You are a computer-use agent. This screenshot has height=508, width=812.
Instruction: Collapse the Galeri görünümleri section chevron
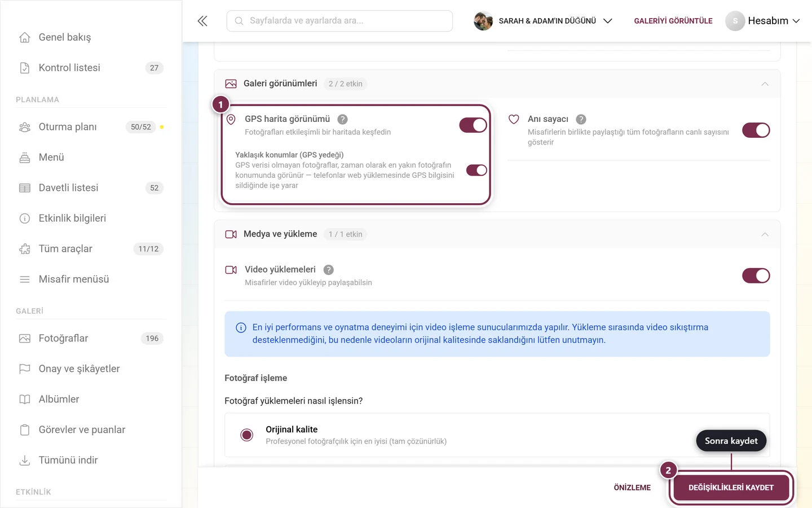click(x=765, y=84)
